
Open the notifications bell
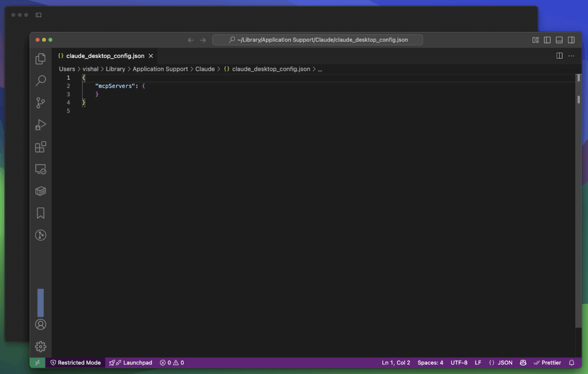(571, 363)
